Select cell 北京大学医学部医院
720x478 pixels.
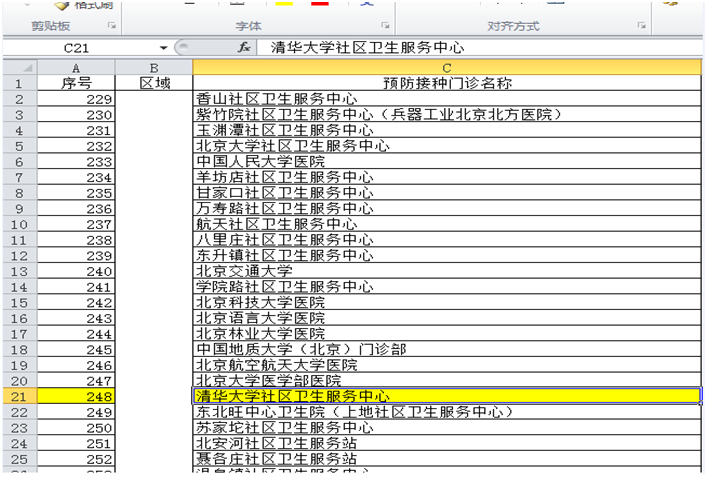click(x=447, y=381)
